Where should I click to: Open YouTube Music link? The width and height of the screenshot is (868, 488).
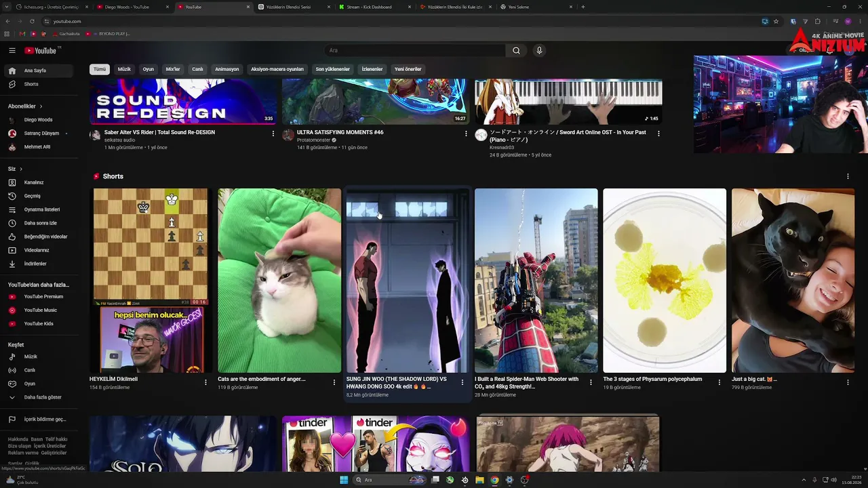(x=41, y=310)
